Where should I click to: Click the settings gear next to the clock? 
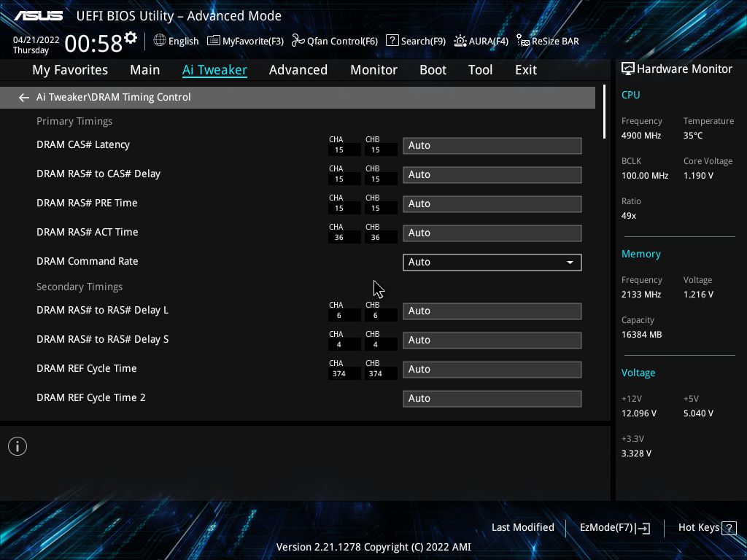[x=131, y=38]
